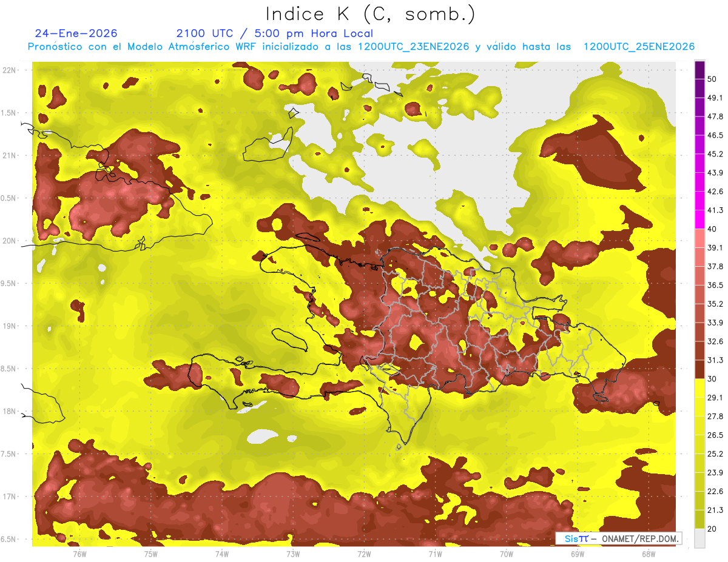Click the truncated latitude label '8.5N'
728x562 pixels.
tap(9, 369)
